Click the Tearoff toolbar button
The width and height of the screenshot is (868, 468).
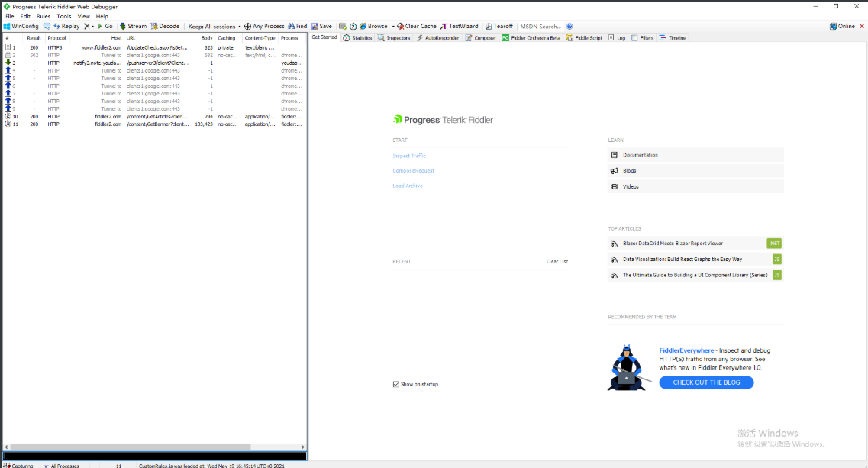coord(499,26)
